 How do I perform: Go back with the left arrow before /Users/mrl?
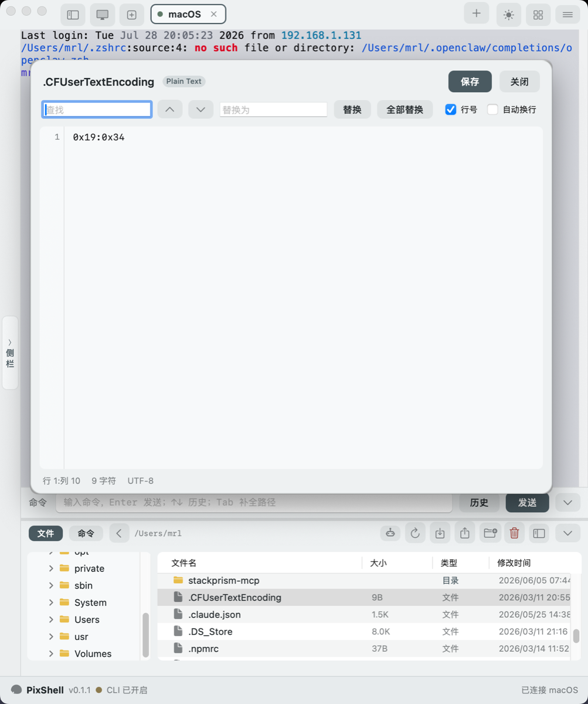click(x=119, y=533)
